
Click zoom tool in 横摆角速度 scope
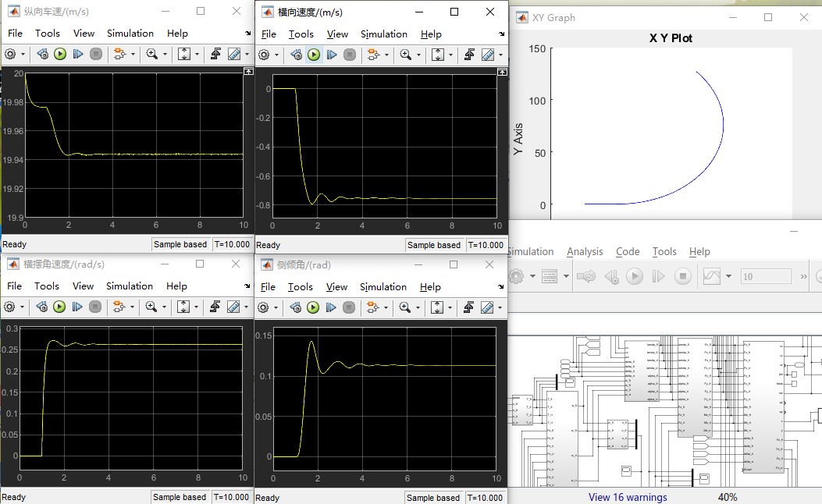point(151,307)
